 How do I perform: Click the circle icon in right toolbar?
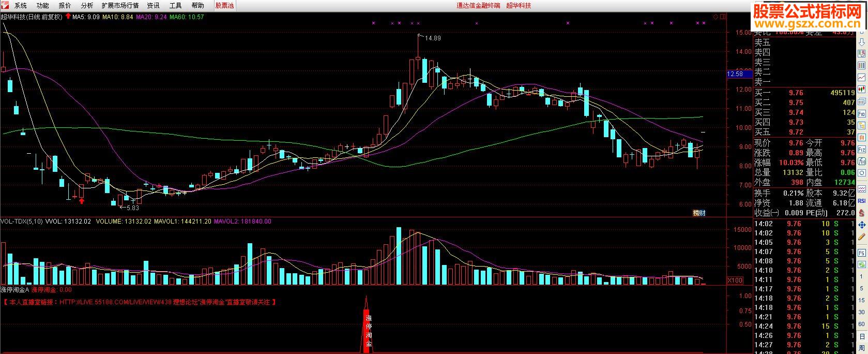click(862, 173)
